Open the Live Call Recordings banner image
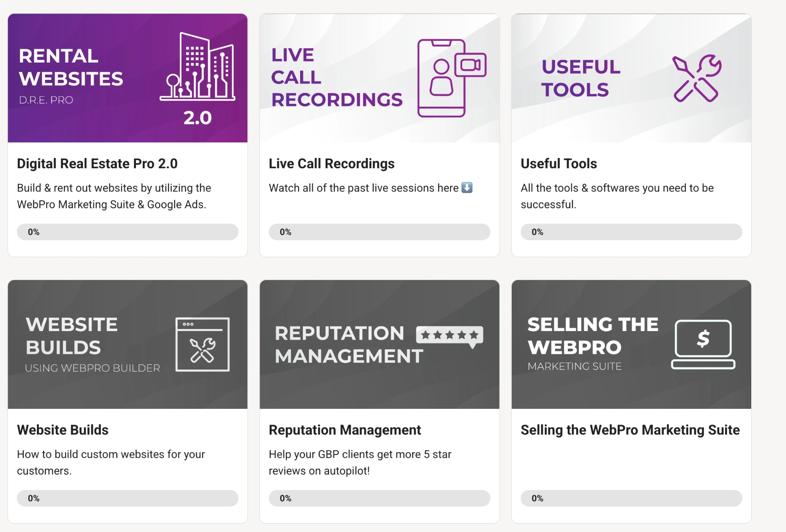The height and width of the screenshot is (532, 786). click(379, 78)
